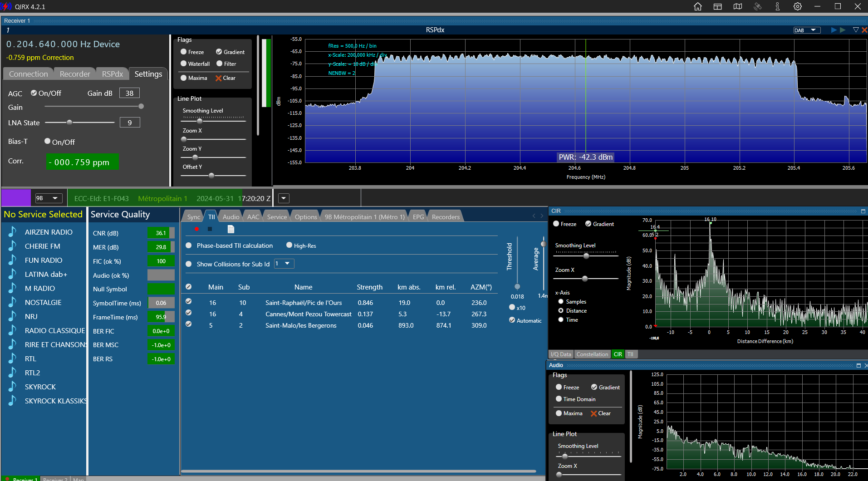Click the note icon beside NRJ
Image resolution: width=868 pixels, height=481 pixels.
tap(12, 316)
